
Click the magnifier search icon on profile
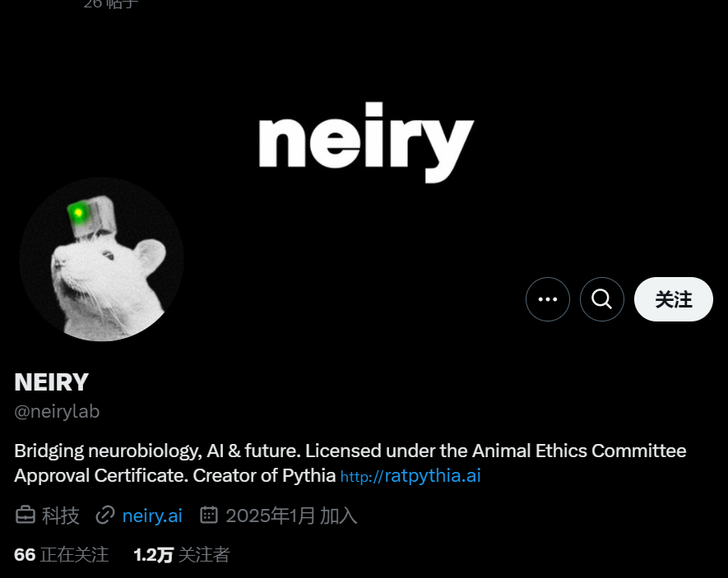pyautogui.click(x=601, y=299)
